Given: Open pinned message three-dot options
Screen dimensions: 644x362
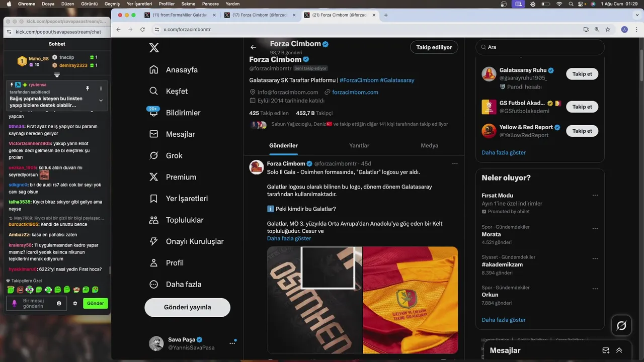Looking at the screenshot, I should pos(101,88).
